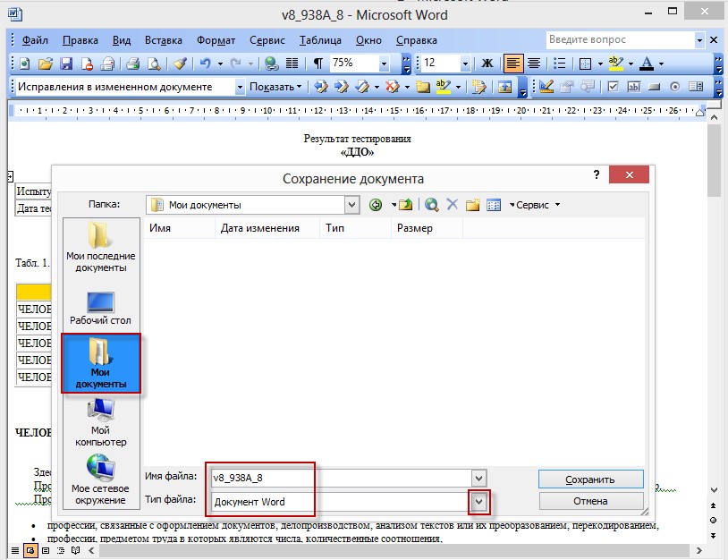Open the Правка menu

point(80,40)
